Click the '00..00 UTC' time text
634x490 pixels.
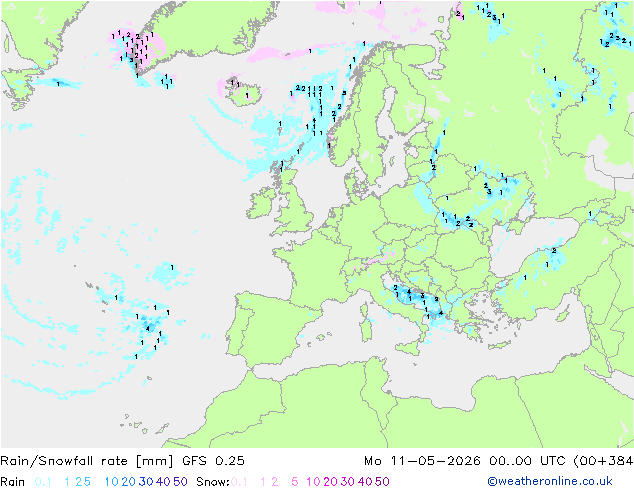[528, 461]
